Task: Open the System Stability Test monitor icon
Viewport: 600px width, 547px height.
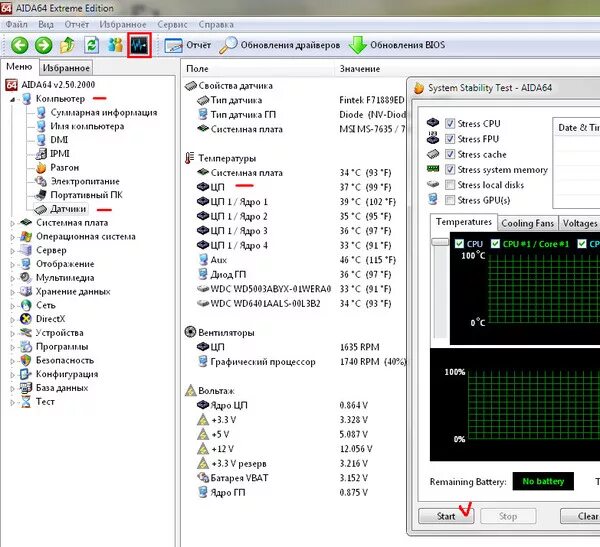Action: (x=139, y=45)
